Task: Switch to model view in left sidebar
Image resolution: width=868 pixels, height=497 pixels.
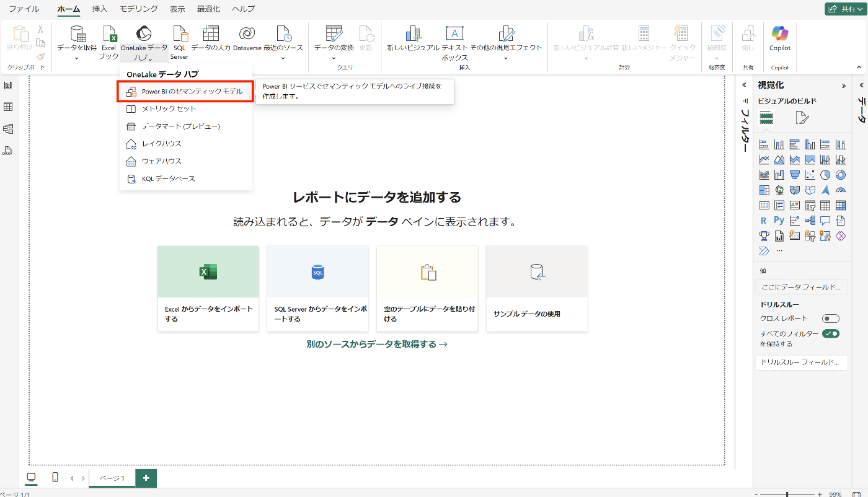Action: coord(8,129)
